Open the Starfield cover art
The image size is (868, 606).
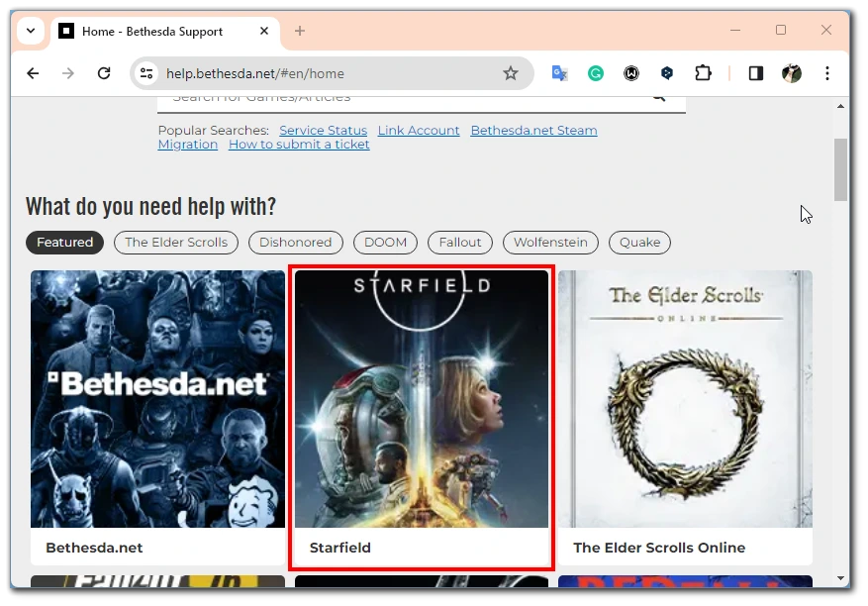tap(422, 399)
